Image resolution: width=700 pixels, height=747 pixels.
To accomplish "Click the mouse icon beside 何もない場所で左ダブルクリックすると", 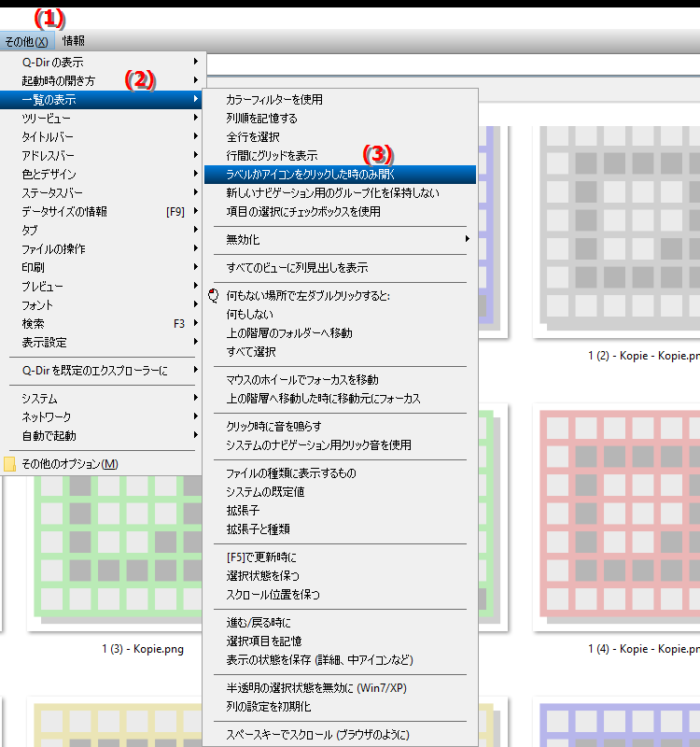I will tap(214, 295).
